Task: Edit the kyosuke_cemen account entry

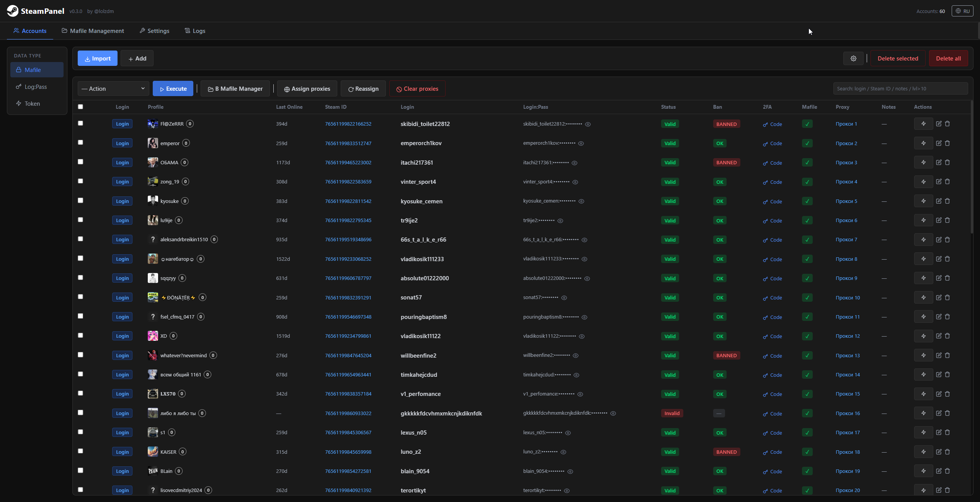Action: coord(939,201)
